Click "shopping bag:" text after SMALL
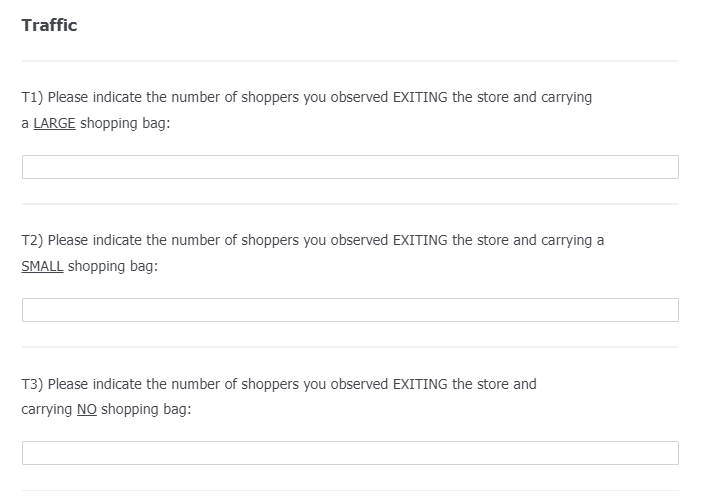 (113, 266)
